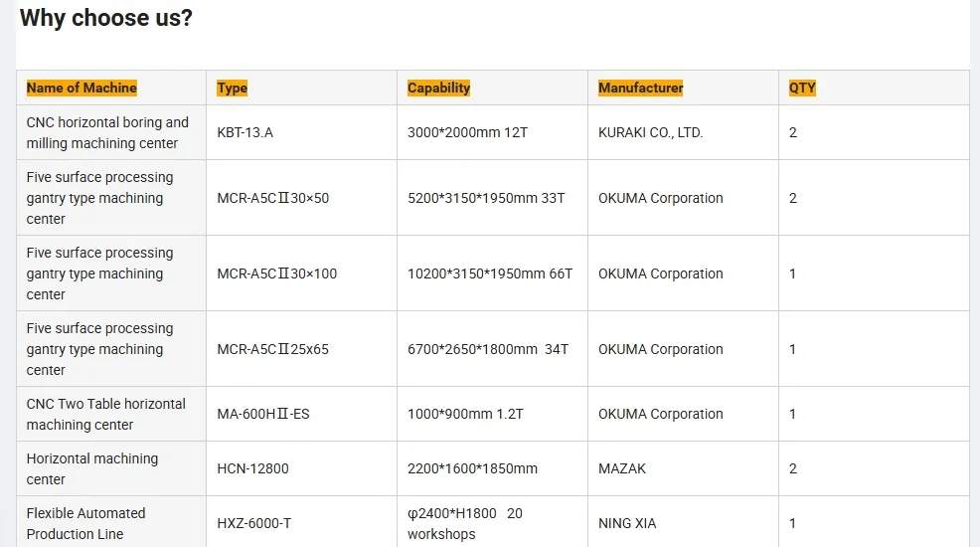The image size is (980, 547).
Task: Select the "QTY" column header
Action: (x=801, y=88)
